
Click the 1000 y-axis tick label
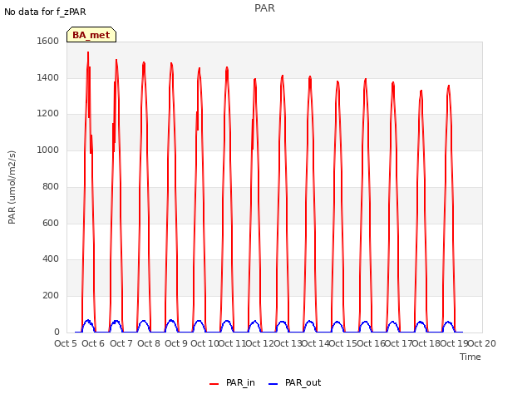48,150
